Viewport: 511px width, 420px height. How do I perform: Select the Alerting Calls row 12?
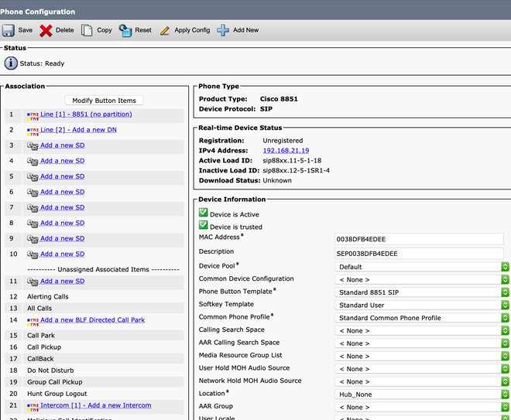point(94,296)
